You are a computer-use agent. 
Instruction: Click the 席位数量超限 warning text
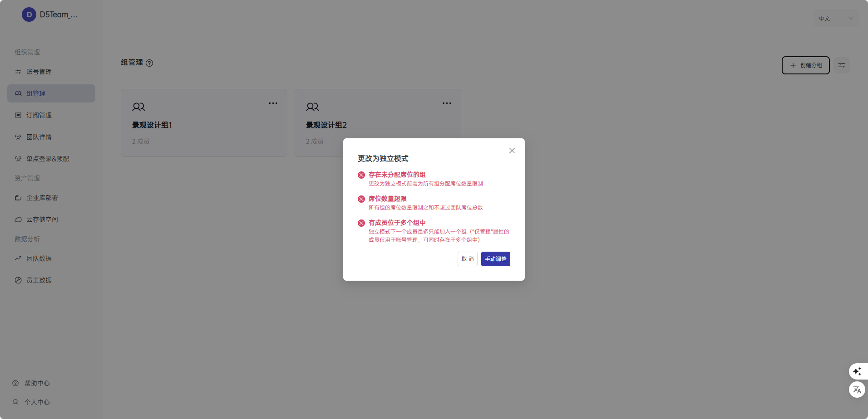tap(388, 199)
